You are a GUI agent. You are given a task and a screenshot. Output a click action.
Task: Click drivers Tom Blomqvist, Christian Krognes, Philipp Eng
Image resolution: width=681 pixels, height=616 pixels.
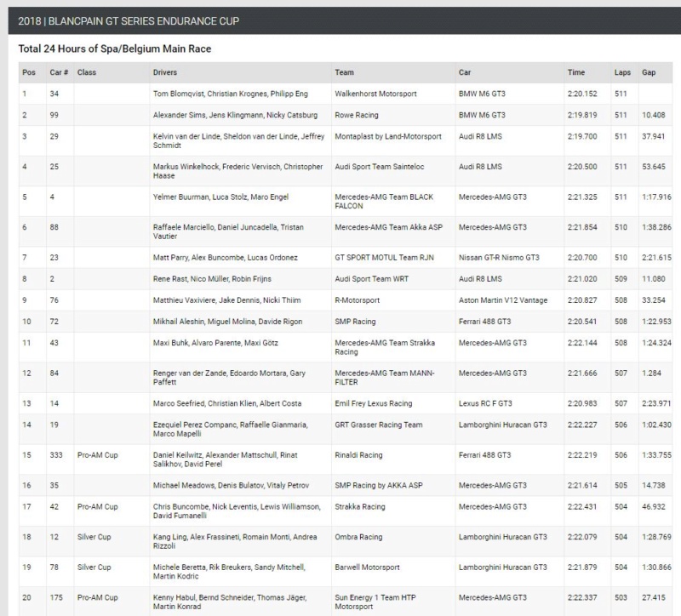pos(230,94)
